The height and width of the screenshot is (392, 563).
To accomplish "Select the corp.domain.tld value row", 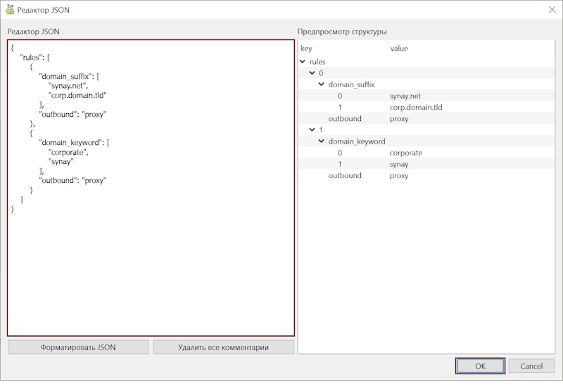I will (x=415, y=108).
